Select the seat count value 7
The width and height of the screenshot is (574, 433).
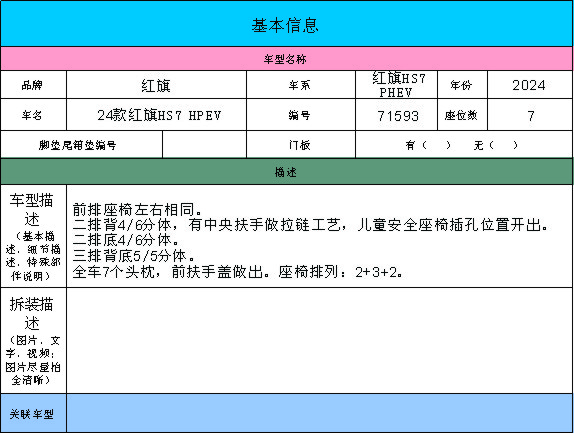(530, 115)
